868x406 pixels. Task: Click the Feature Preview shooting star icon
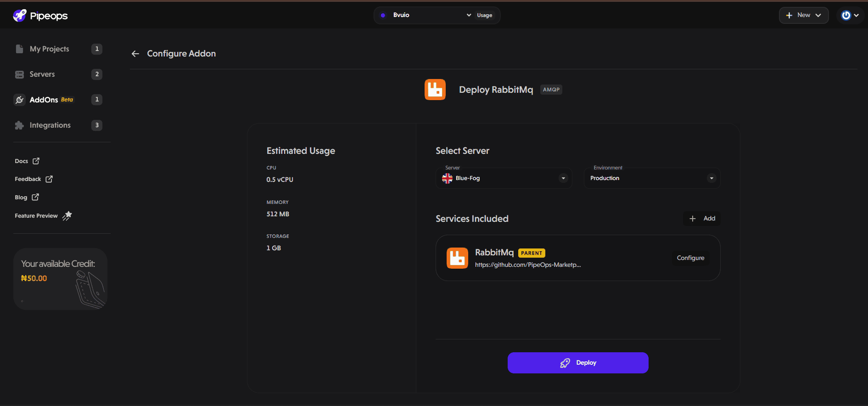pyautogui.click(x=67, y=215)
